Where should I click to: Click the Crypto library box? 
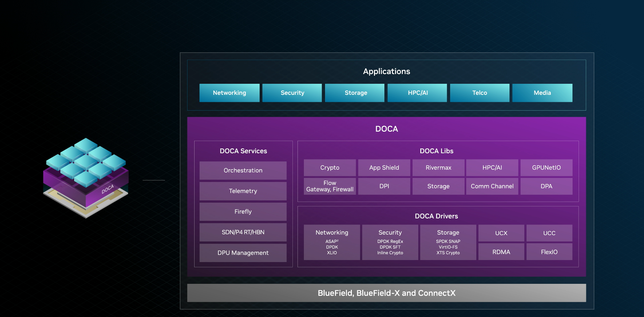pyautogui.click(x=330, y=168)
